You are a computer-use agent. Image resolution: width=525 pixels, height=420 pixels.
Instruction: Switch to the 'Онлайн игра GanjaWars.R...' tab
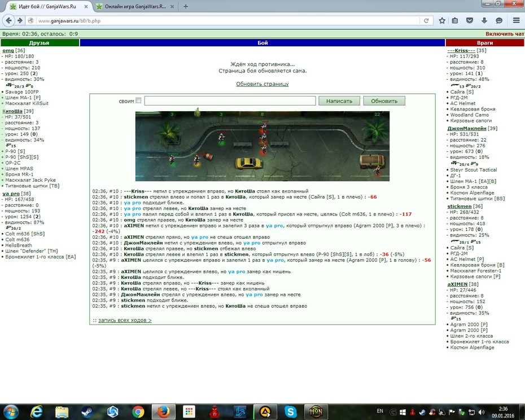coord(135,6)
